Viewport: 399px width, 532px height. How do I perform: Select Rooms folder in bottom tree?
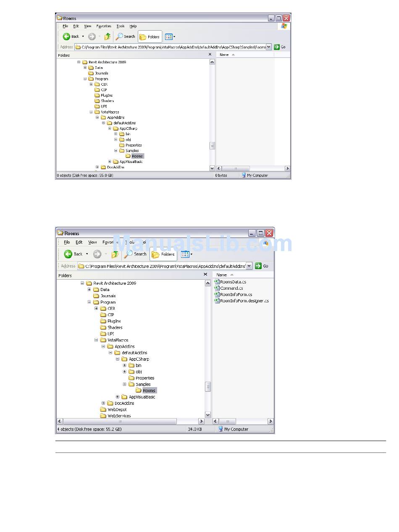click(146, 390)
